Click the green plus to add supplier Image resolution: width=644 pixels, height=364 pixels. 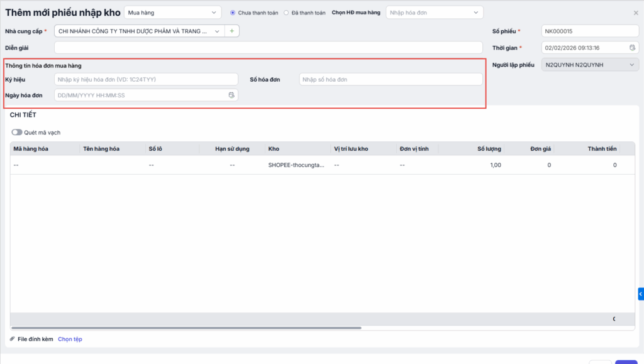[x=232, y=31]
